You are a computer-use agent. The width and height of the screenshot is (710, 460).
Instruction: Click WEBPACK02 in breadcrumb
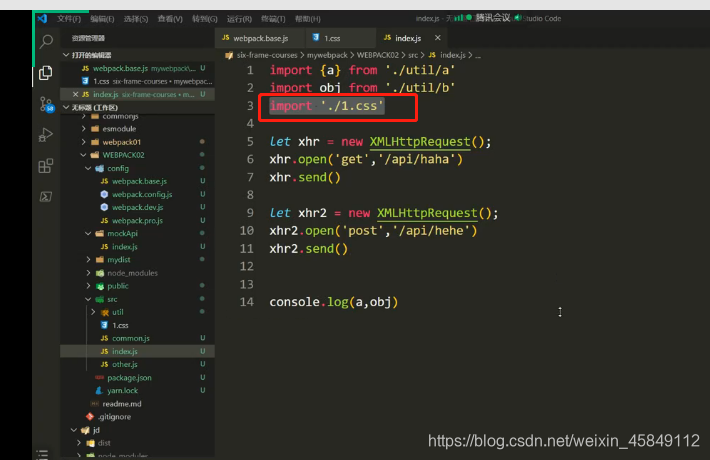pos(378,55)
